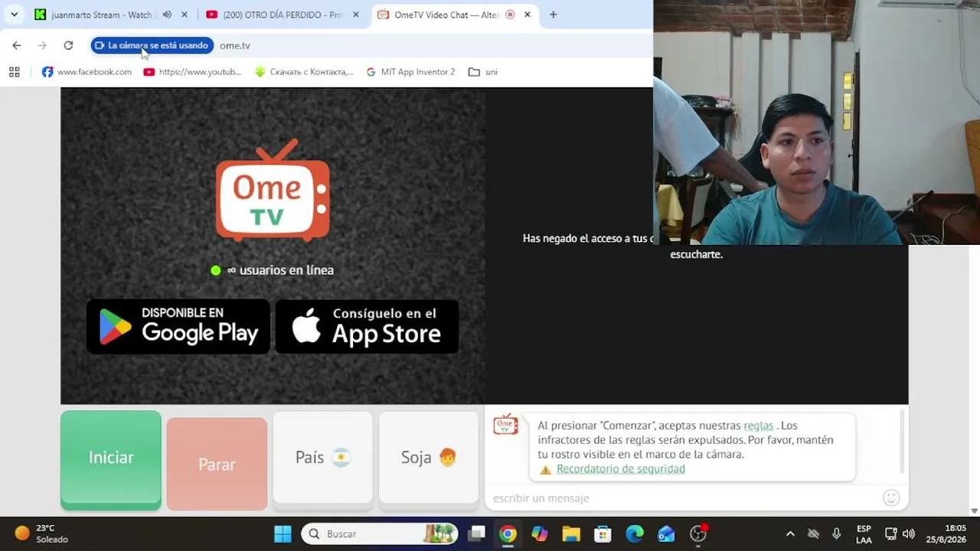Switch to the juanmarto Stream tab

tap(100, 15)
